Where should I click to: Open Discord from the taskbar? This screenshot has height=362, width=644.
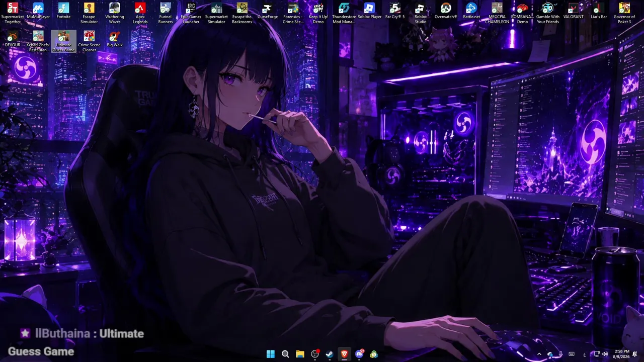coord(359,354)
